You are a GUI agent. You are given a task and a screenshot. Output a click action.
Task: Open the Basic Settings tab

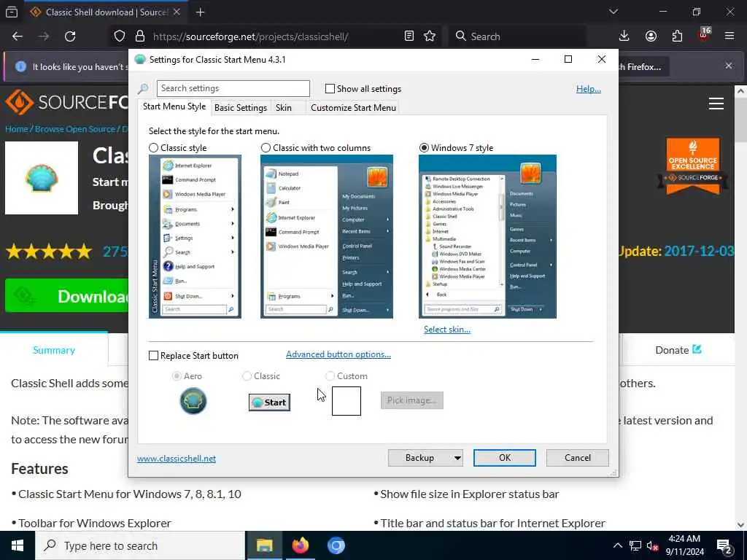pyautogui.click(x=241, y=108)
